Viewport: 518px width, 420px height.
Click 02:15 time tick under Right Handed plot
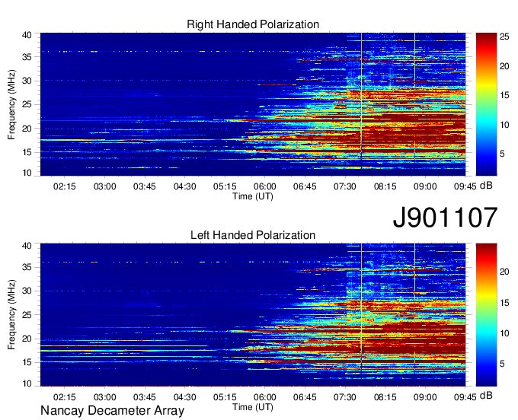[x=65, y=186]
